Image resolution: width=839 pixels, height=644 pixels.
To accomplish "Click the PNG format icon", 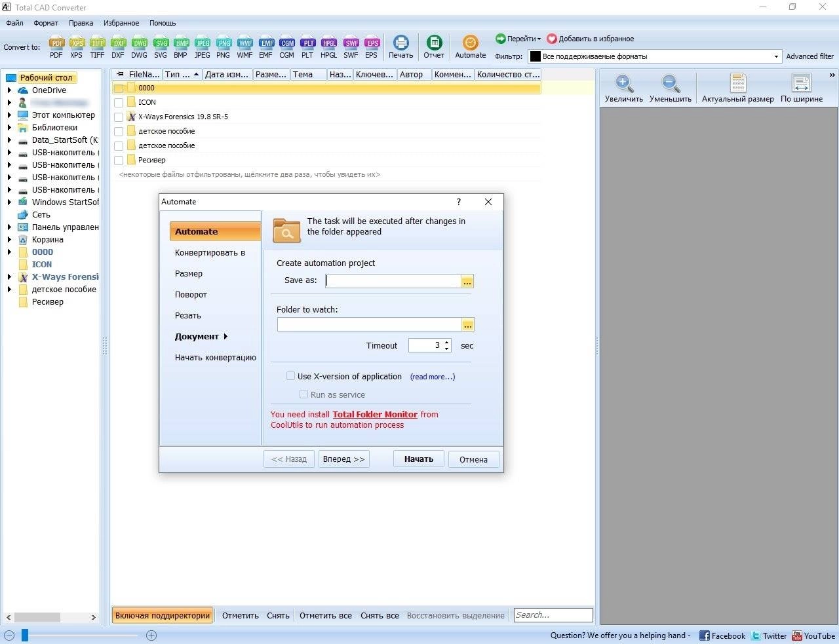I will click(224, 47).
